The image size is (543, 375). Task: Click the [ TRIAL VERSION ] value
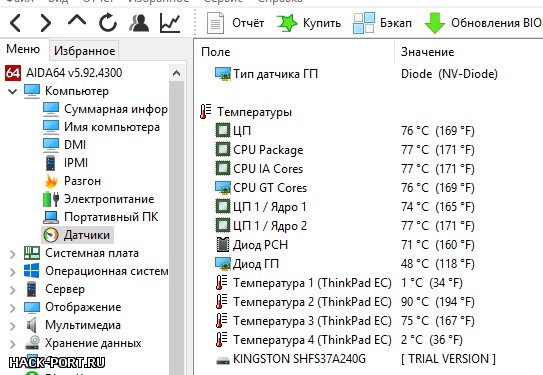click(448, 359)
